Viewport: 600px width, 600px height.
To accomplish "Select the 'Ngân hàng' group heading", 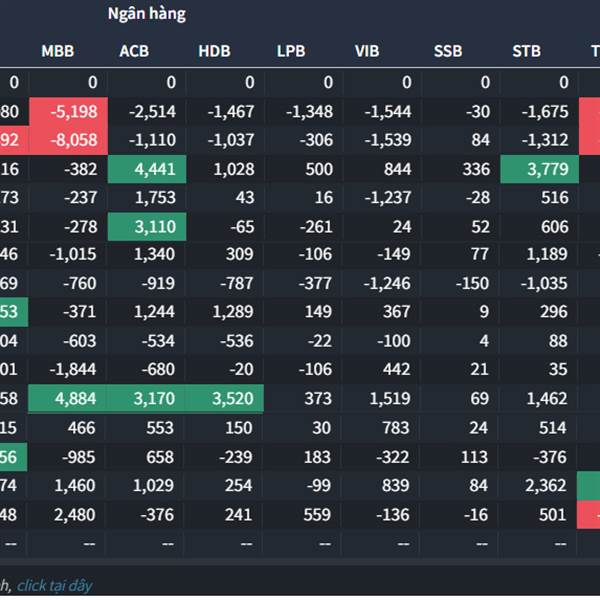I will coord(147,14).
